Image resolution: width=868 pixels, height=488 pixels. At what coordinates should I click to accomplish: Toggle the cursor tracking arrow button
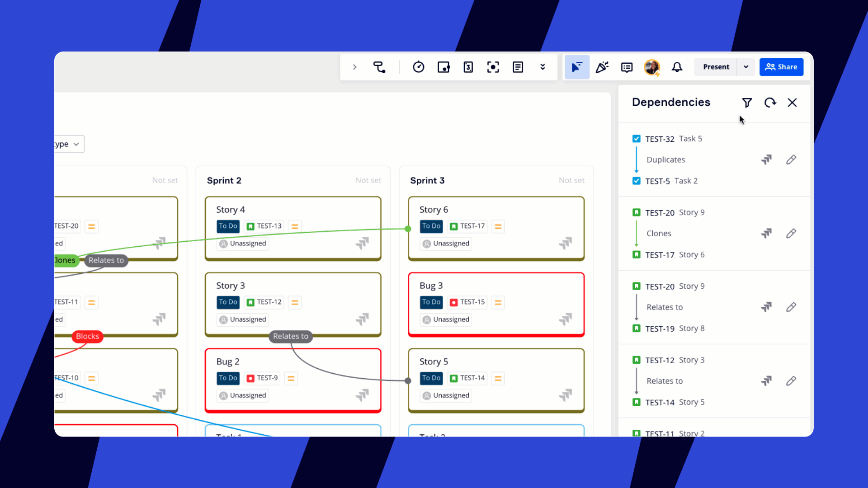click(x=576, y=67)
